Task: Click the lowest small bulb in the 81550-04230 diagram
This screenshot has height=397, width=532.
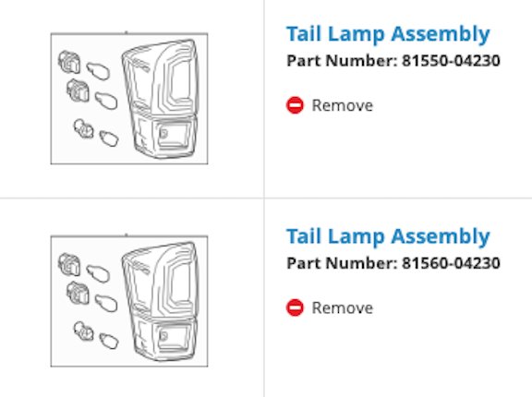Action: click(109, 138)
